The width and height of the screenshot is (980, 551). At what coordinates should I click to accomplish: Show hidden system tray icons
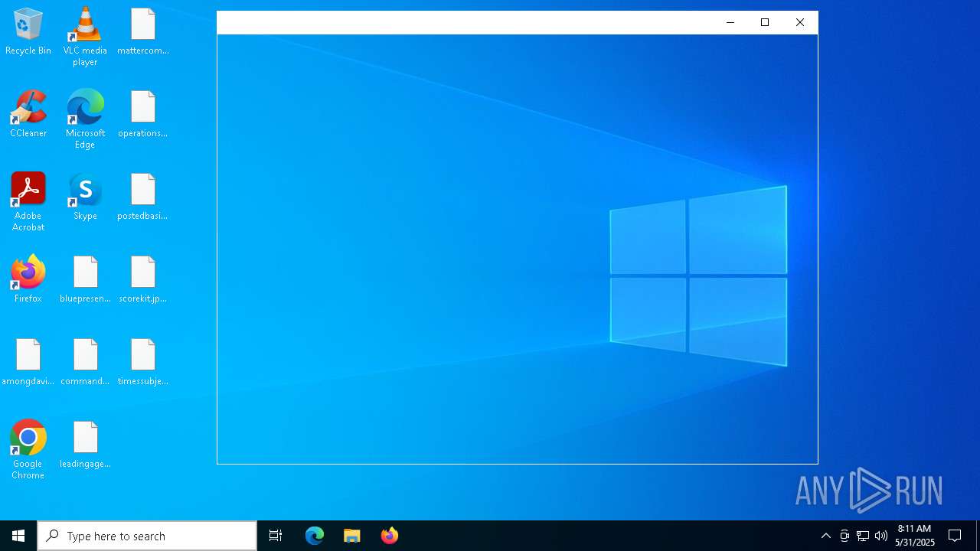(826, 536)
